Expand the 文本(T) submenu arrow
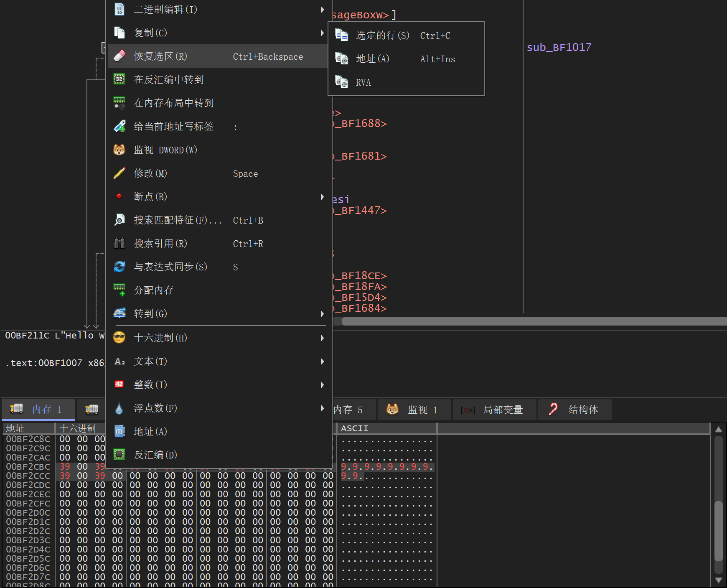The height and width of the screenshot is (588, 727). [322, 361]
